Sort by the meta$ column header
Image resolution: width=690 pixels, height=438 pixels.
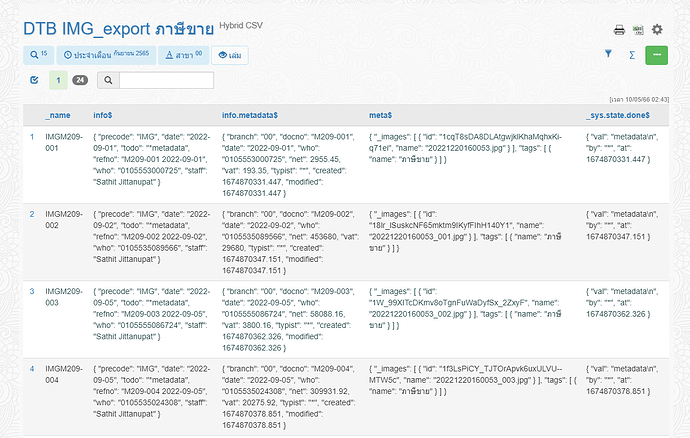[383, 115]
